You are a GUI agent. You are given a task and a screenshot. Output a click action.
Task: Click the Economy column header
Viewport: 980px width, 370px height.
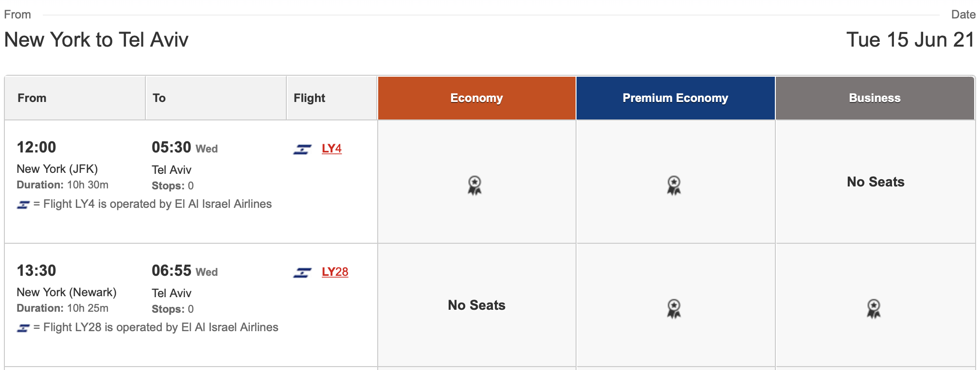pyautogui.click(x=477, y=98)
